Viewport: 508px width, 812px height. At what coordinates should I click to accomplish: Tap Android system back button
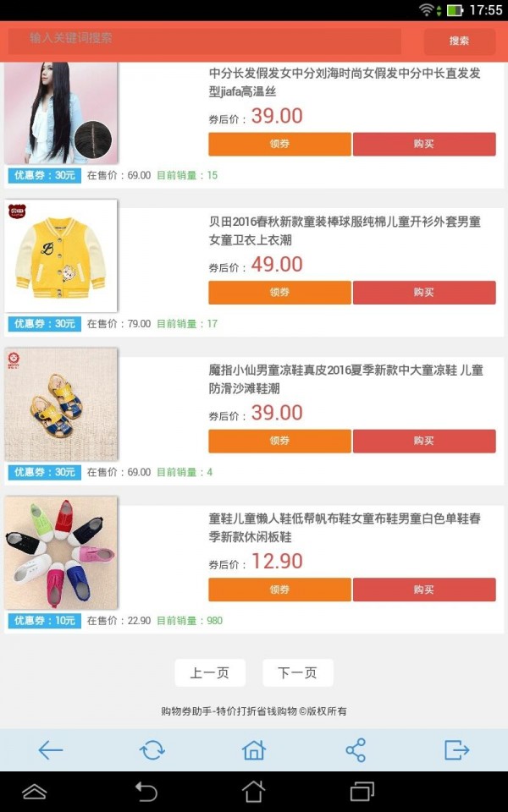(x=146, y=792)
